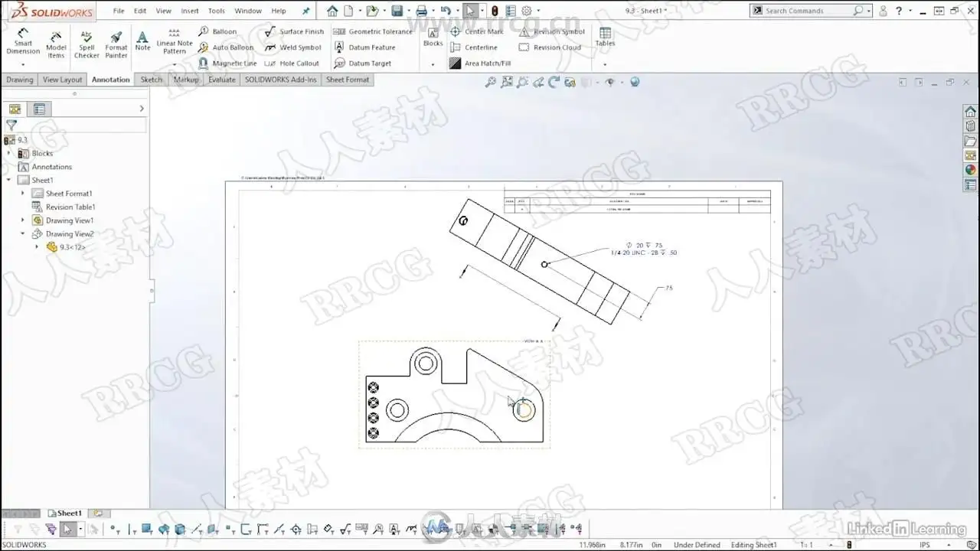Add a Weld Symbol
Screen dimensions: 980x551
pyautogui.click(x=292, y=47)
